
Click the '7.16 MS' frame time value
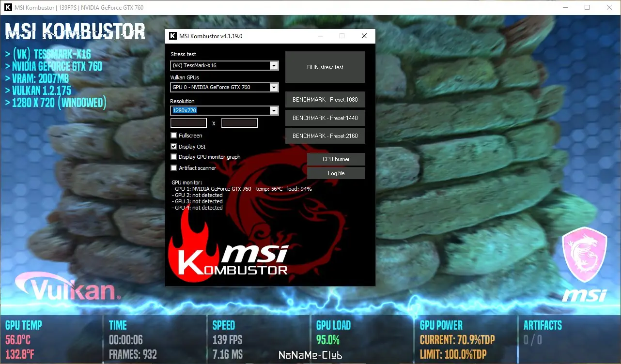pos(228,354)
